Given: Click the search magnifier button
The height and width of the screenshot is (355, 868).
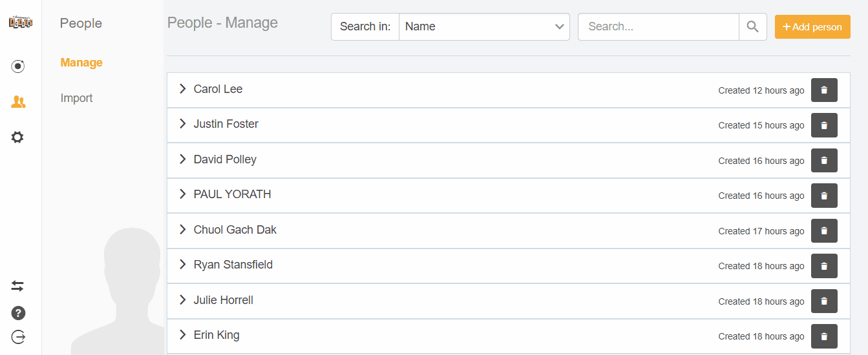Looking at the screenshot, I should [752, 27].
